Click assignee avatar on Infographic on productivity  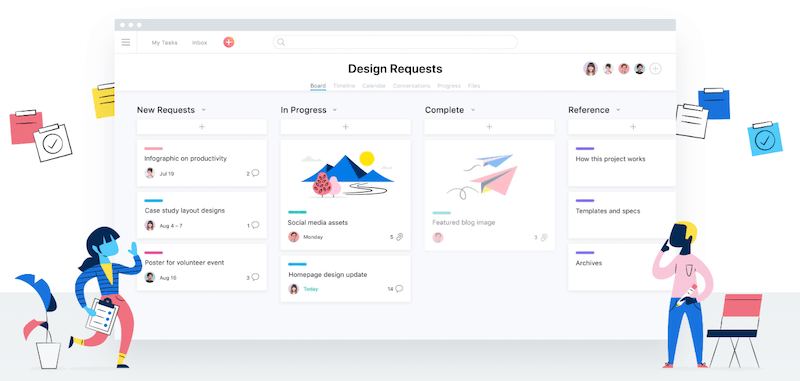pos(149,173)
